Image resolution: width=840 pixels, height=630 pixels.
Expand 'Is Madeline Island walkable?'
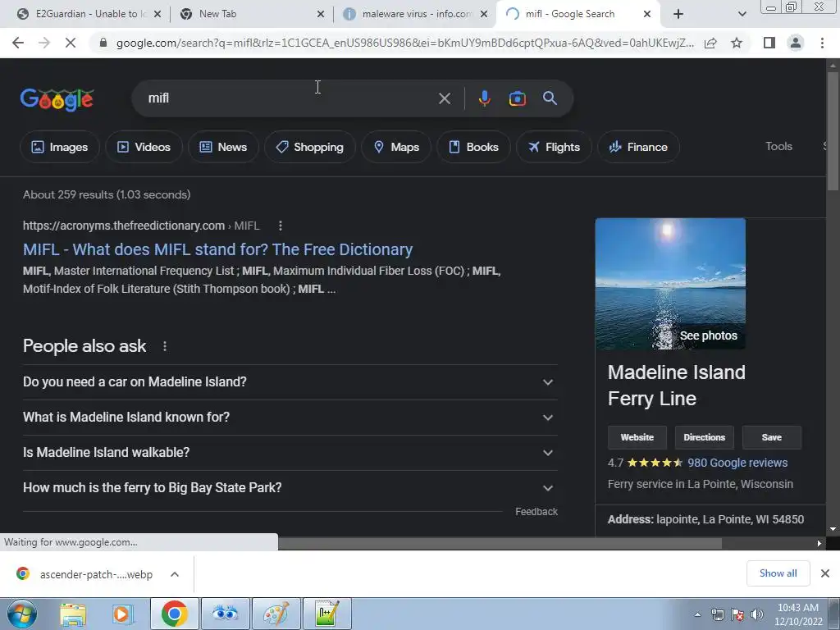pos(290,453)
